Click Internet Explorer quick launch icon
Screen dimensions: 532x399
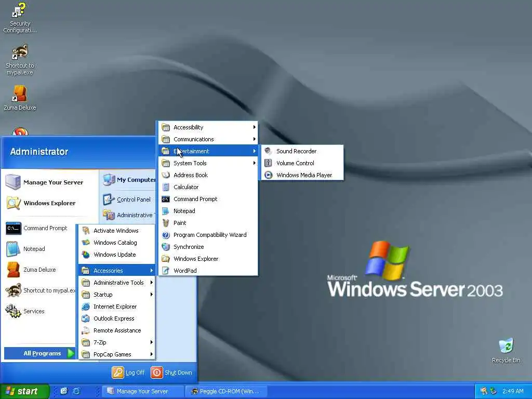point(77,391)
